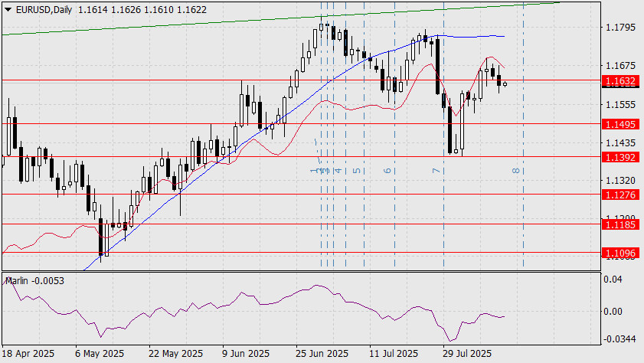
Task: Click the 1.1795 price axis value
Action: [x=620, y=28]
